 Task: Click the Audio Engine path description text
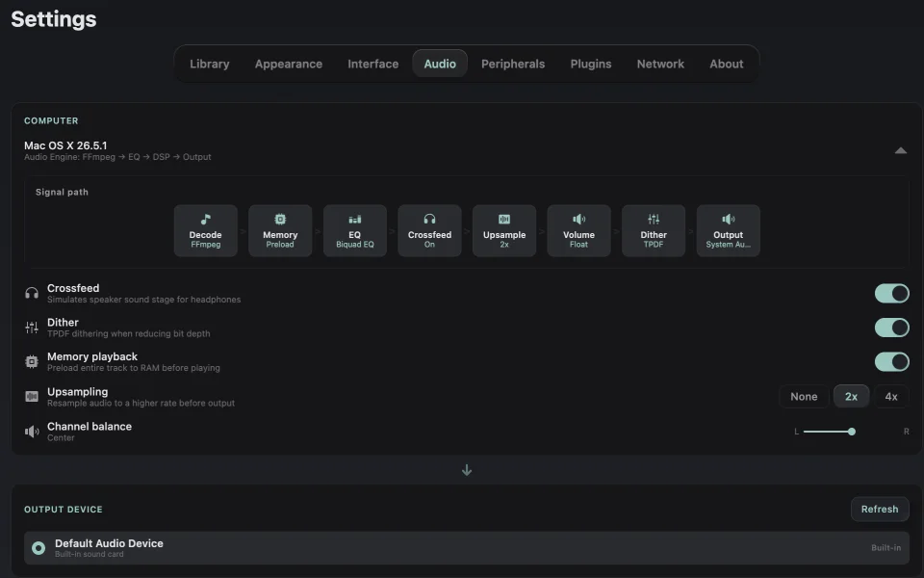pos(117,157)
